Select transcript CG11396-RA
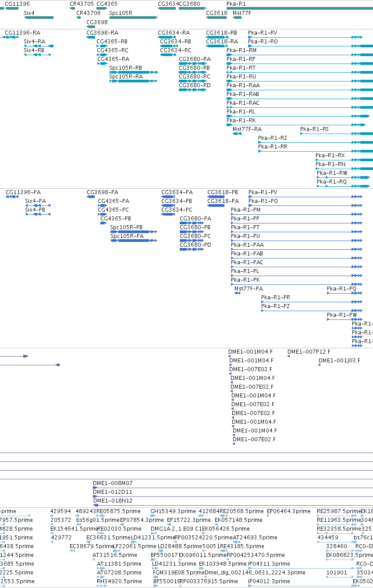 [x=22, y=33]
